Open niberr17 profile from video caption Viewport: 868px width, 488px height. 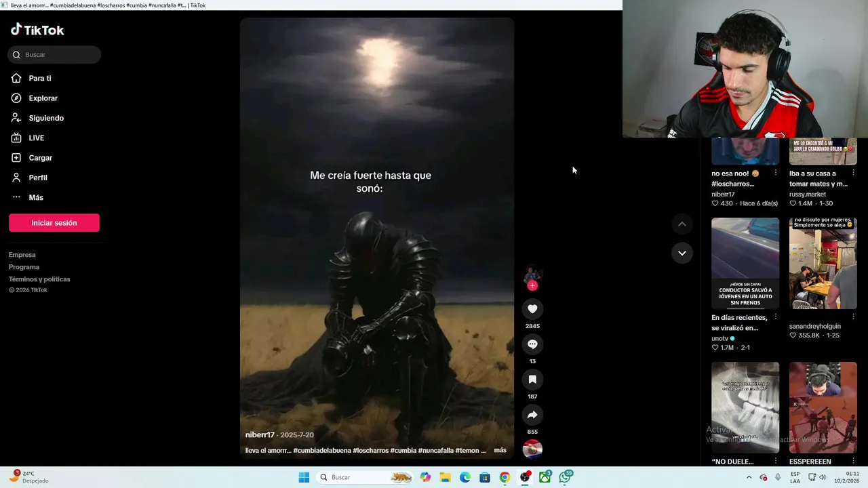click(260, 435)
